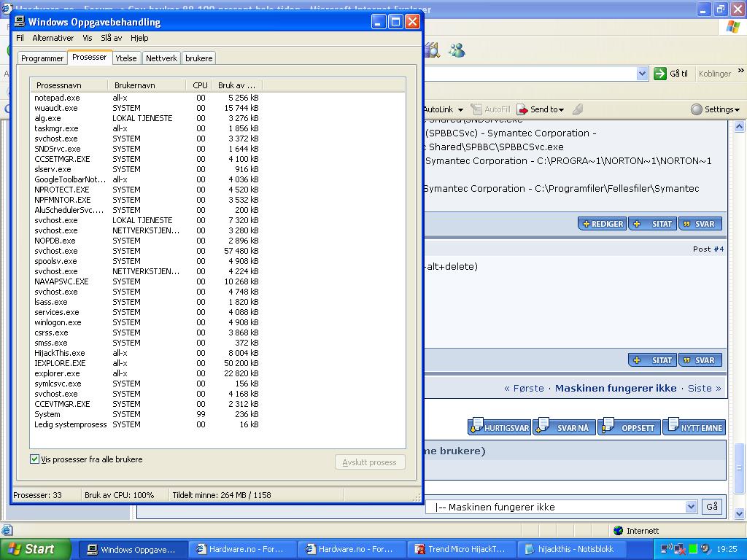Select the Prosesser tab
Image resolution: width=747 pixels, height=560 pixels.
pyautogui.click(x=90, y=57)
